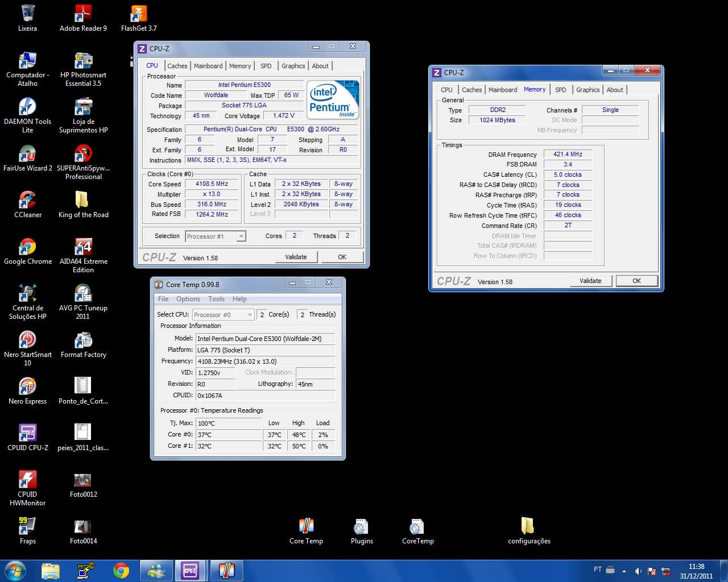Open Nero Express desktop icon
The image size is (728, 582).
tap(27, 391)
